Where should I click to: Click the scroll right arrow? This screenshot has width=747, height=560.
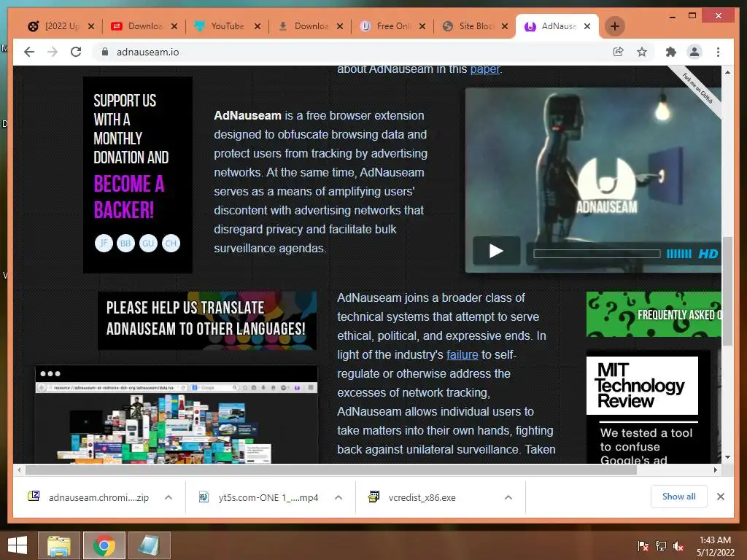pos(716,470)
